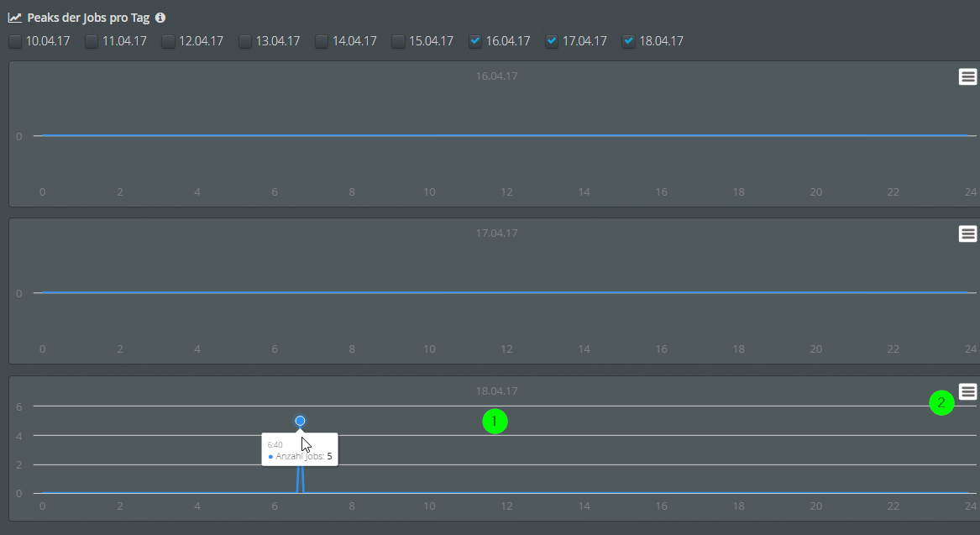
Task: Click the 16.04.17 chart title
Action: [497, 76]
